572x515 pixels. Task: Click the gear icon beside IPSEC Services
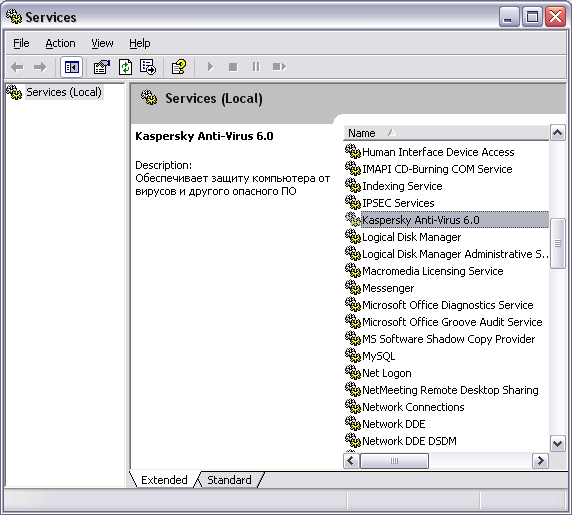click(x=353, y=202)
